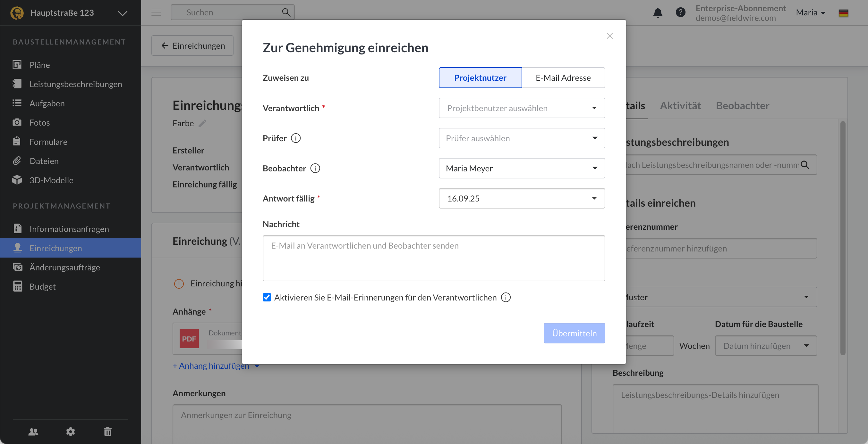This screenshot has height=444, width=868.
Task: Click the email reminders info icon
Action: pos(506,298)
